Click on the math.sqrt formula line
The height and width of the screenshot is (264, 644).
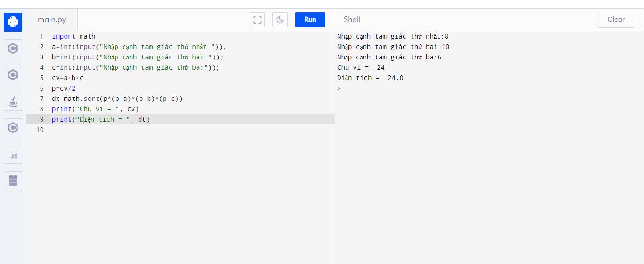(117, 99)
